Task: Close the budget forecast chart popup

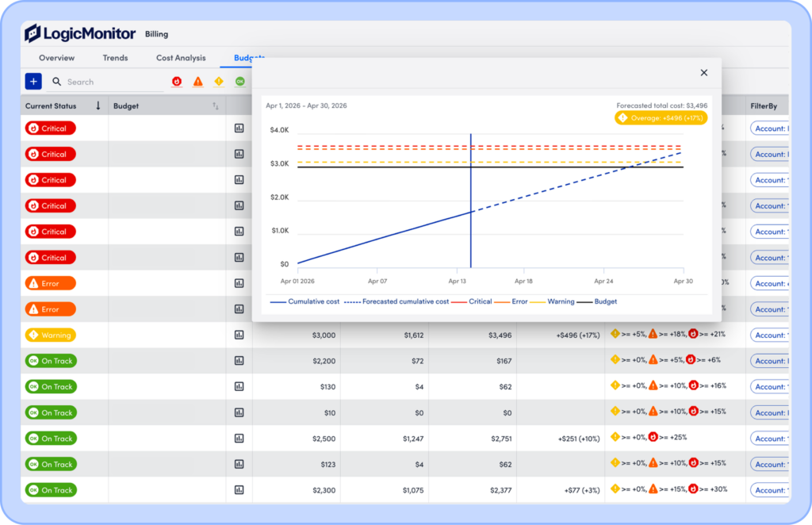Action: point(703,73)
